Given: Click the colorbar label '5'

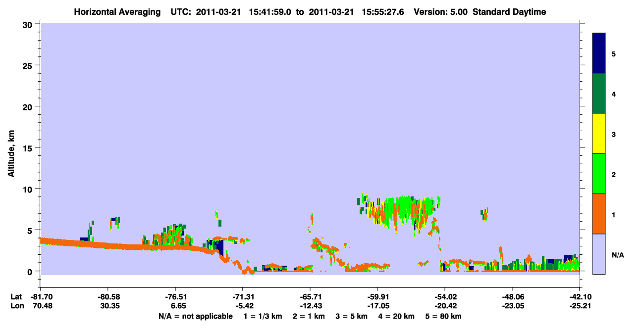Looking at the screenshot, I should (613, 53).
